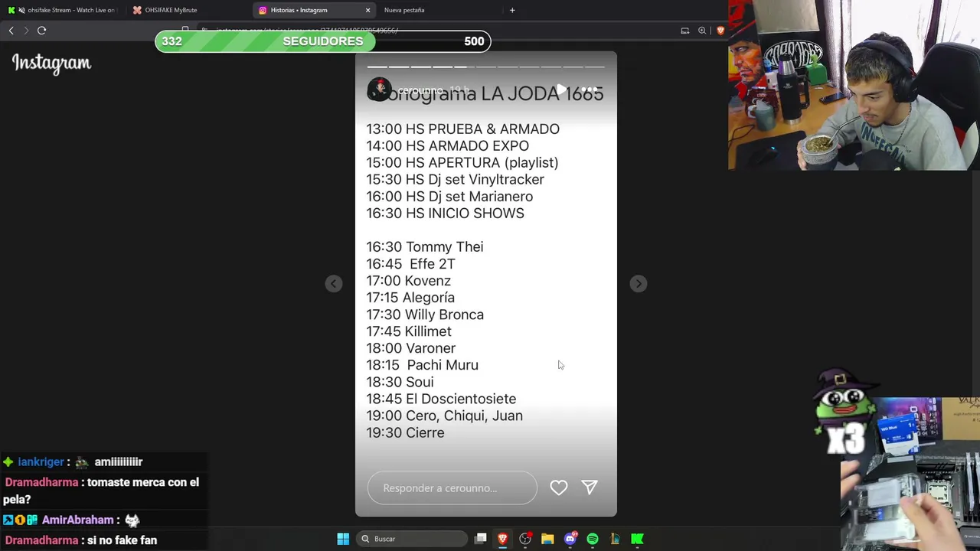Click the SEGUIDORES follower goal bar
The image size is (980, 551).
tap(322, 41)
